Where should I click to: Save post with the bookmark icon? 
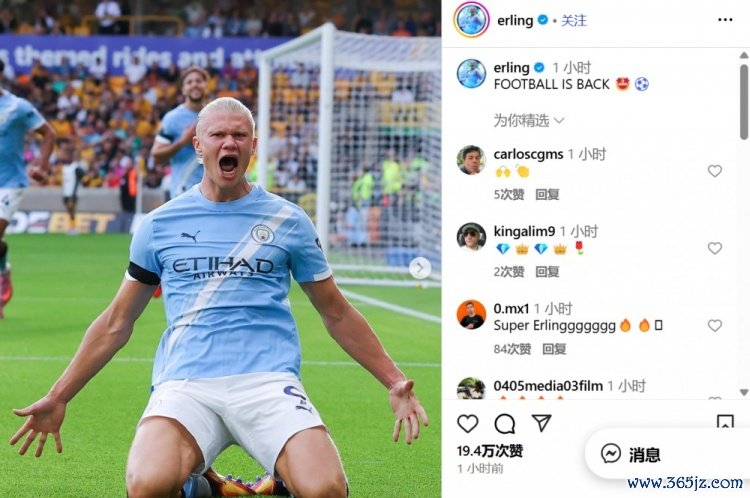tap(725, 422)
